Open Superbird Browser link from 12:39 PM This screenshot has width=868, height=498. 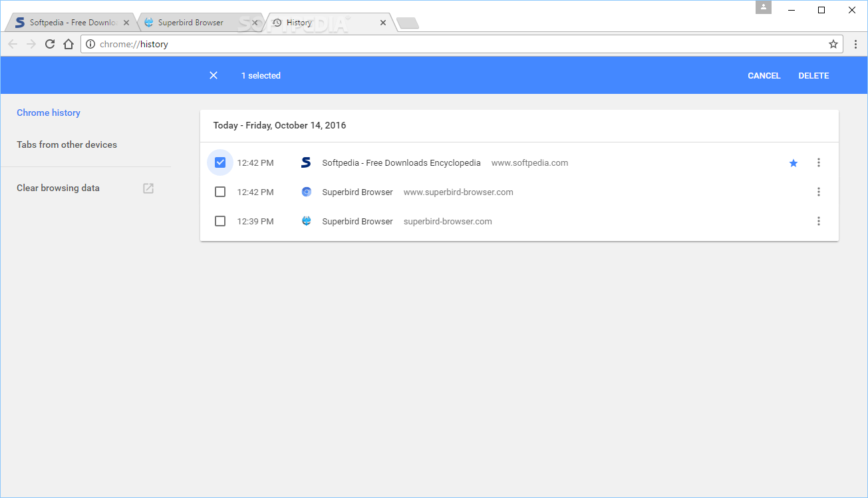pos(357,221)
